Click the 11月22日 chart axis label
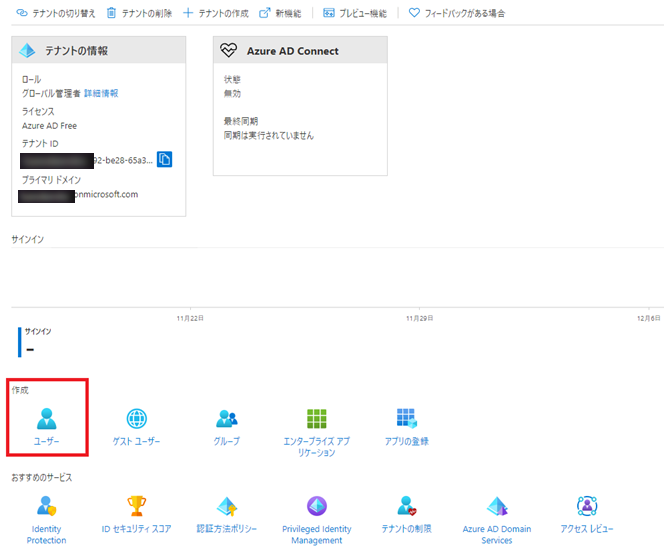The width and height of the screenshot is (664, 556). [x=190, y=318]
